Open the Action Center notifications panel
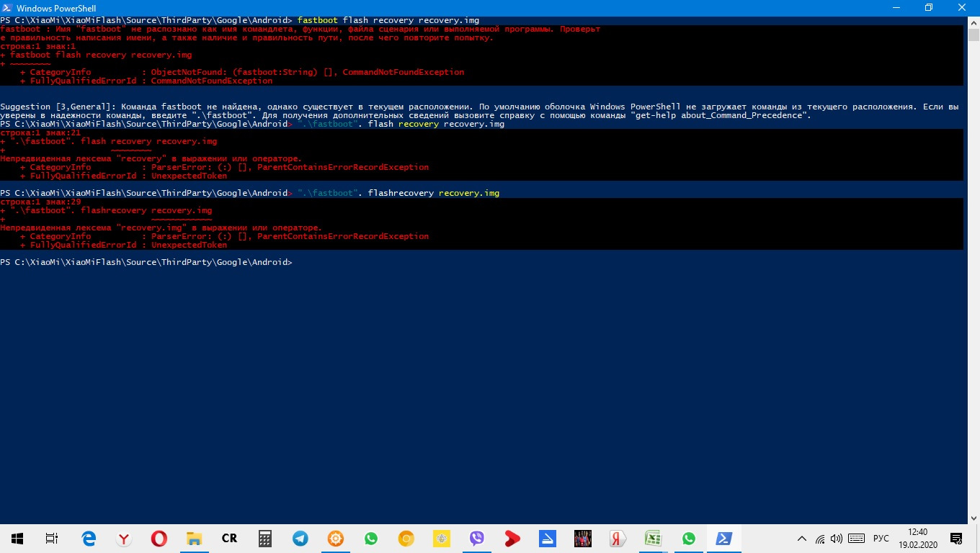 coord(956,538)
